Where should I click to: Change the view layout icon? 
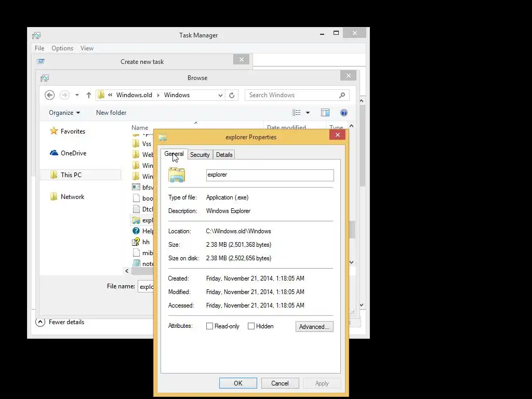click(296, 113)
